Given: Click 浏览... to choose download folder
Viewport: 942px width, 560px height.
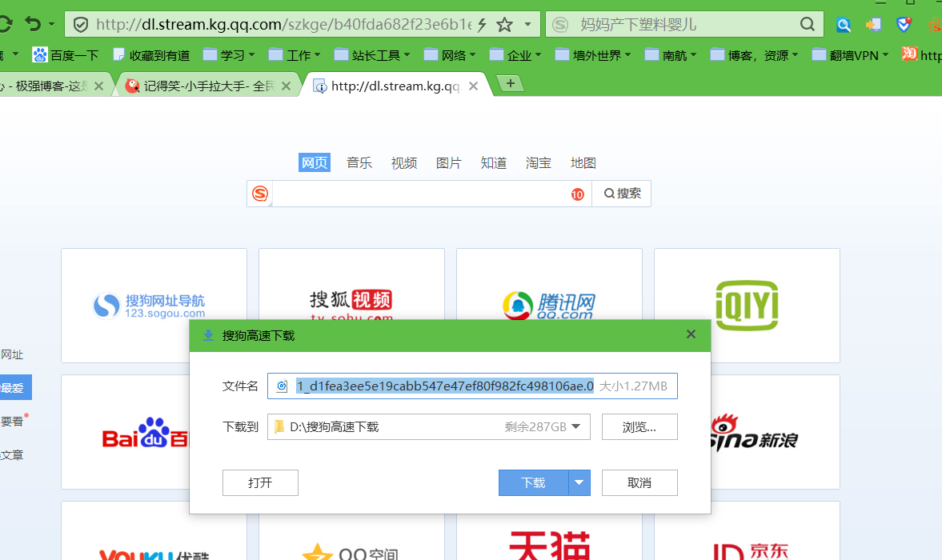Looking at the screenshot, I should pyautogui.click(x=639, y=426).
